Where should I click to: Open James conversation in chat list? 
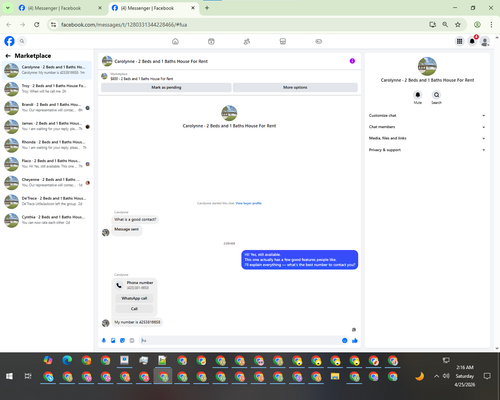coord(47,126)
